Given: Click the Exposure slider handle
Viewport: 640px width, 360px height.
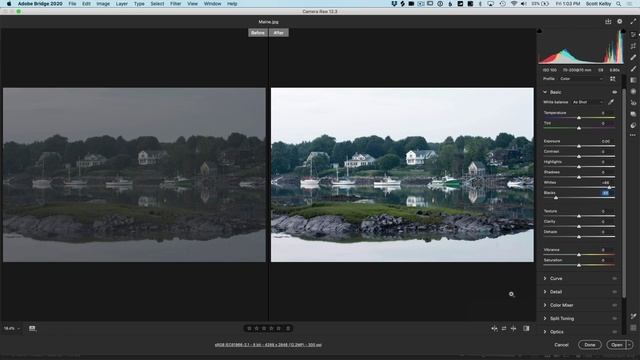Looking at the screenshot, I should 579,146.
